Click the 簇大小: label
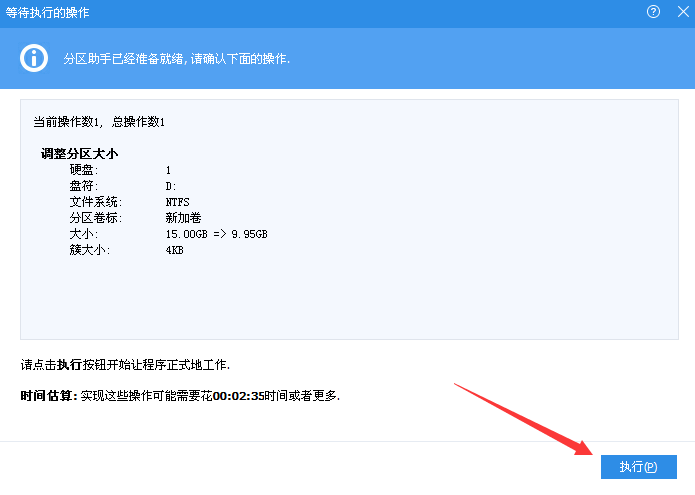The image size is (695, 495). [90, 250]
